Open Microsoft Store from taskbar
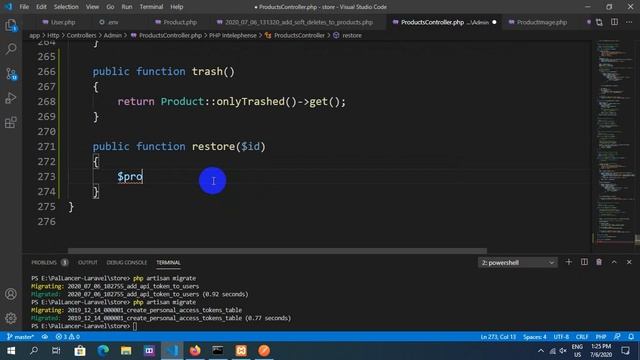Screen dimensions: 640x360 click(x=80, y=351)
